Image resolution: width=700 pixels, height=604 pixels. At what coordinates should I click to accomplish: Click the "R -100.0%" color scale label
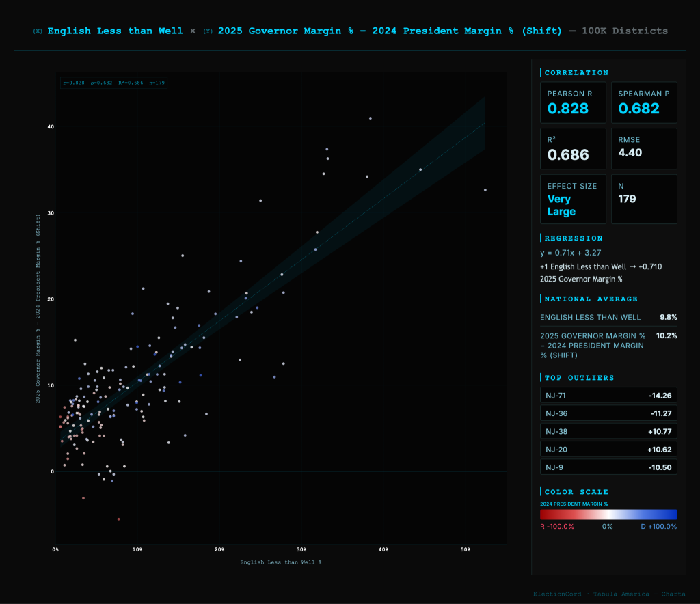556,527
